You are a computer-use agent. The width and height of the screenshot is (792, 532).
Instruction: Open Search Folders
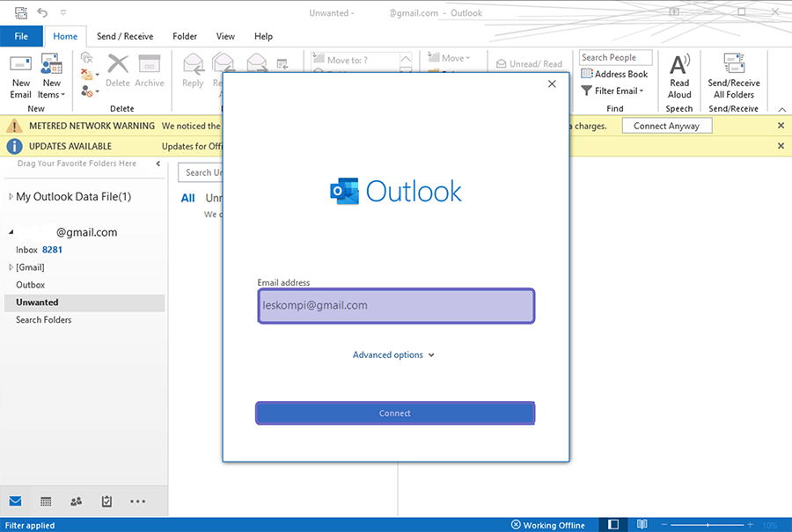43,320
